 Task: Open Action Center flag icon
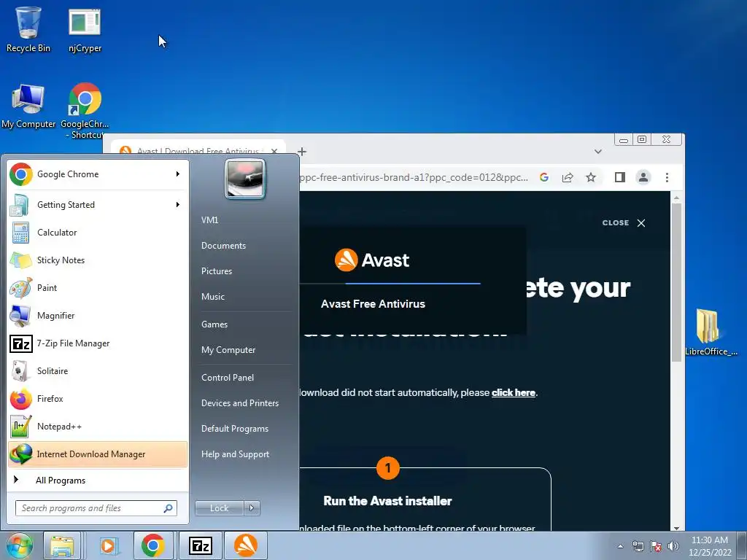click(x=656, y=546)
